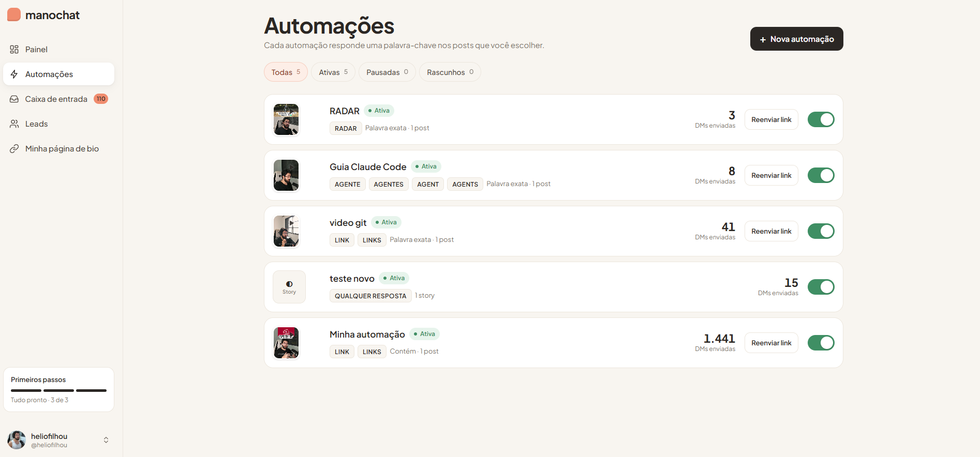This screenshot has width=980, height=457.
Task: Open the Rascunhos tab
Action: 450,72
